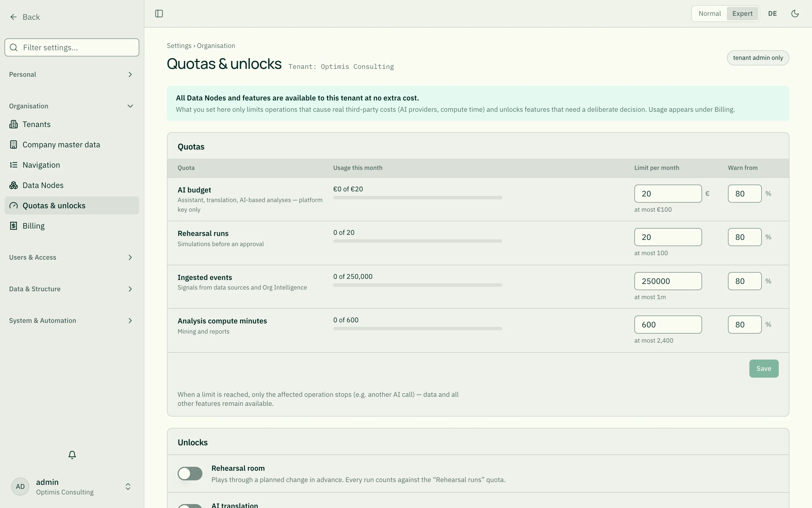Select Expert mode
Viewport: 812px width, 508px height.
click(x=742, y=14)
